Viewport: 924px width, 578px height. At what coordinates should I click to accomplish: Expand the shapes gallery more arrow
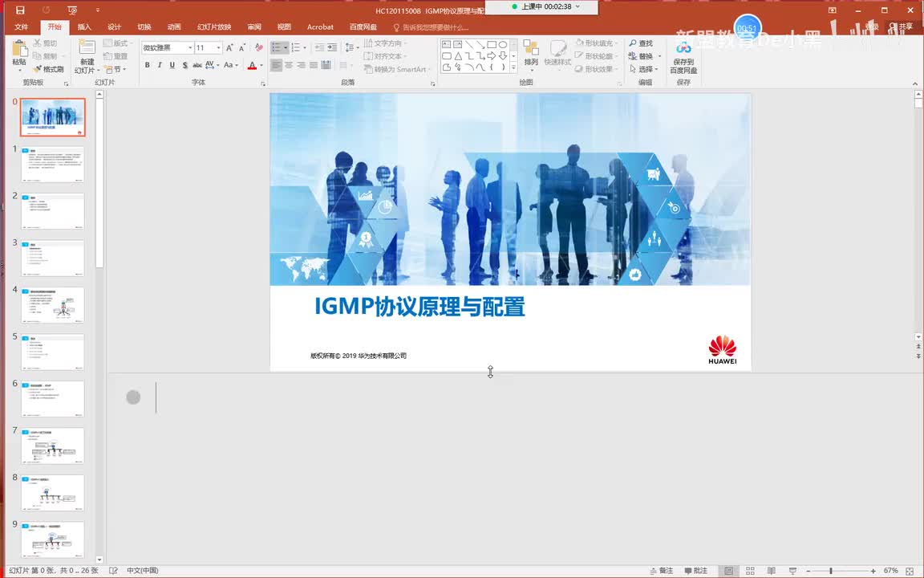click(513, 68)
